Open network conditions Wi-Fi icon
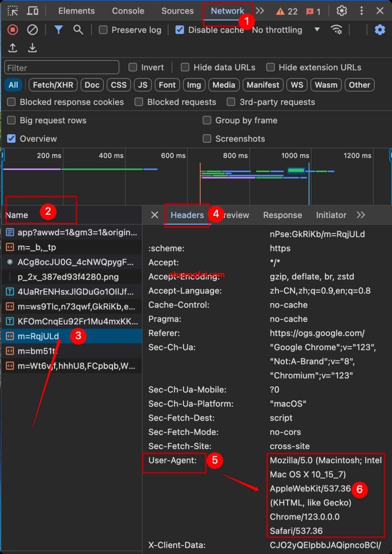 coord(336,30)
